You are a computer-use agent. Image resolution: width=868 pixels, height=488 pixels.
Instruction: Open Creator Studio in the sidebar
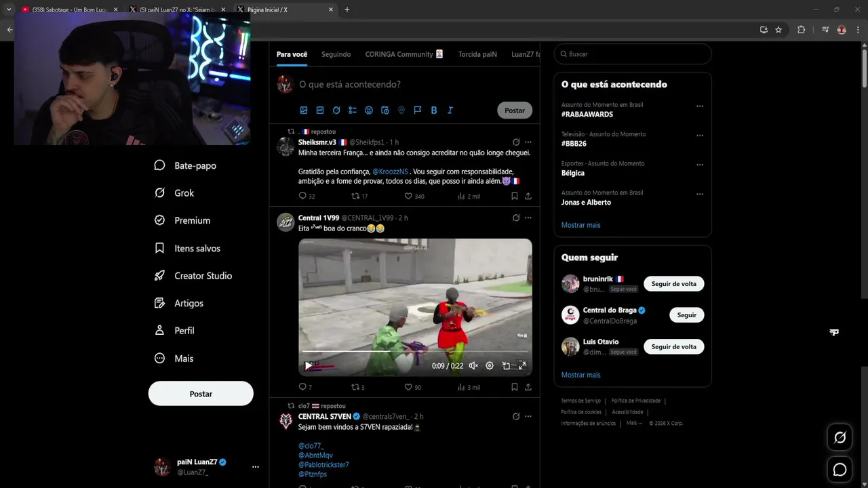pyautogui.click(x=193, y=276)
